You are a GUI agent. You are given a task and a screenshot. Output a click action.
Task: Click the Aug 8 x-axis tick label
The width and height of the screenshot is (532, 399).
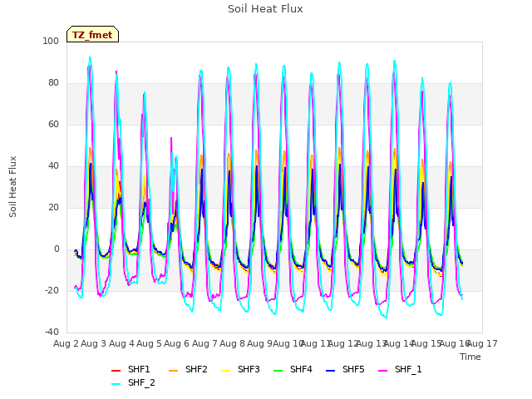pyautogui.click(x=232, y=343)
